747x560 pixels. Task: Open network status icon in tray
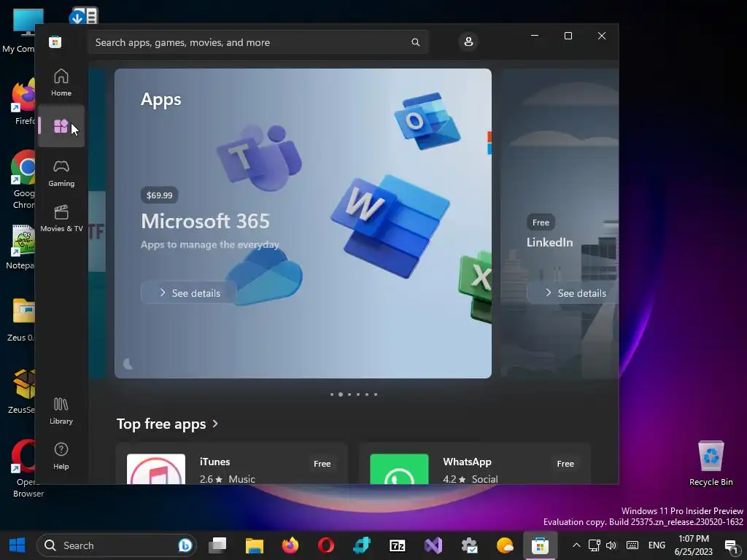[x=594, y=545]
